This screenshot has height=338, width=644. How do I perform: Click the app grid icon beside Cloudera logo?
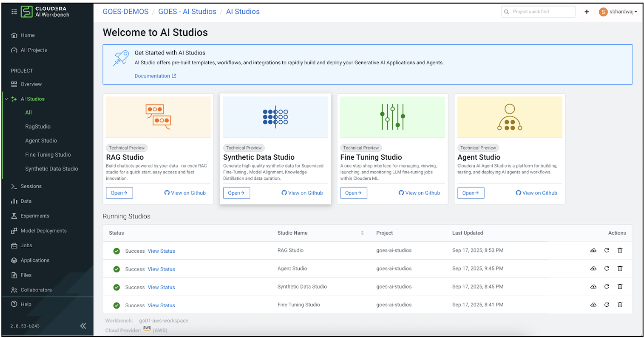tap(14, 12)
